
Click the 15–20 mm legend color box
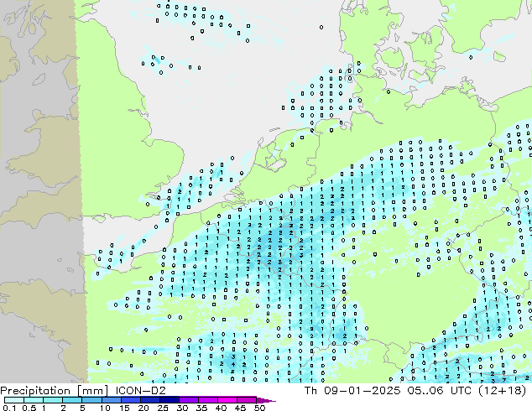pos(130,400)
